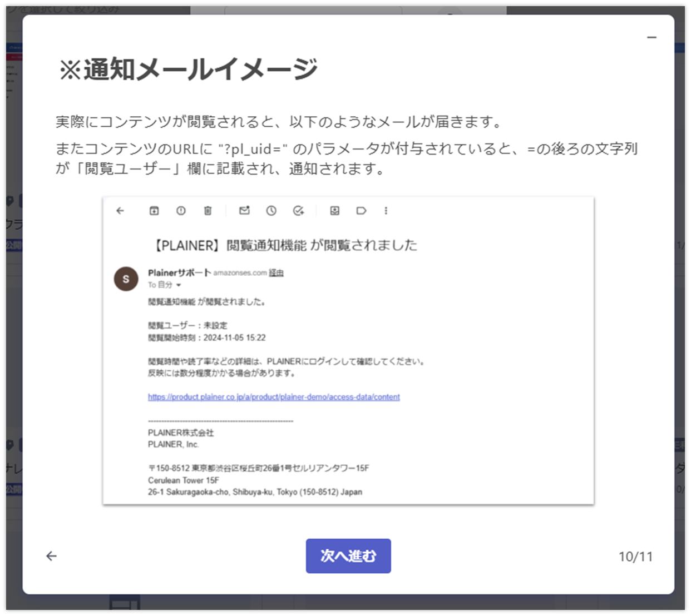Open the three-dot more menu in the email toolbar
The width and height of the screenshot is (691, 616).
[386, 211]
